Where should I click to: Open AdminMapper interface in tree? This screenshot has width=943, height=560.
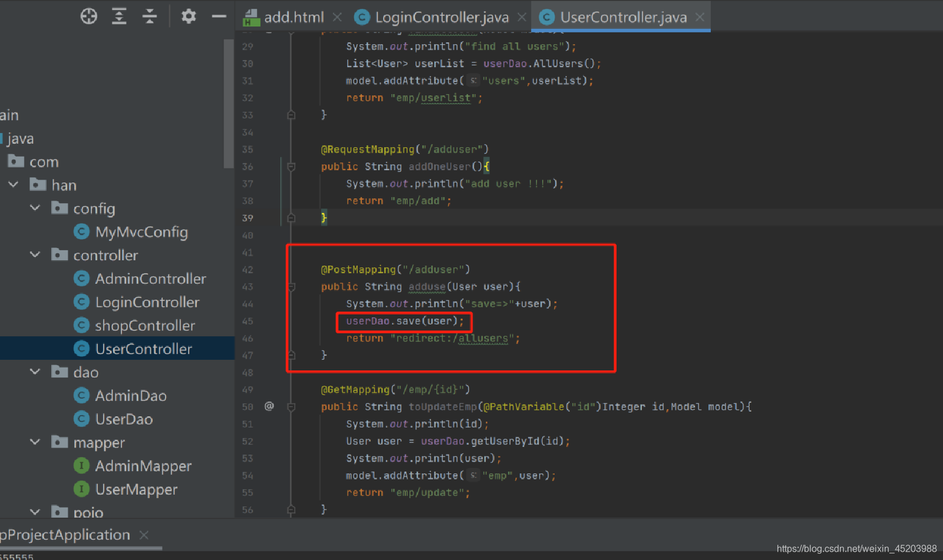pos(143,466)
